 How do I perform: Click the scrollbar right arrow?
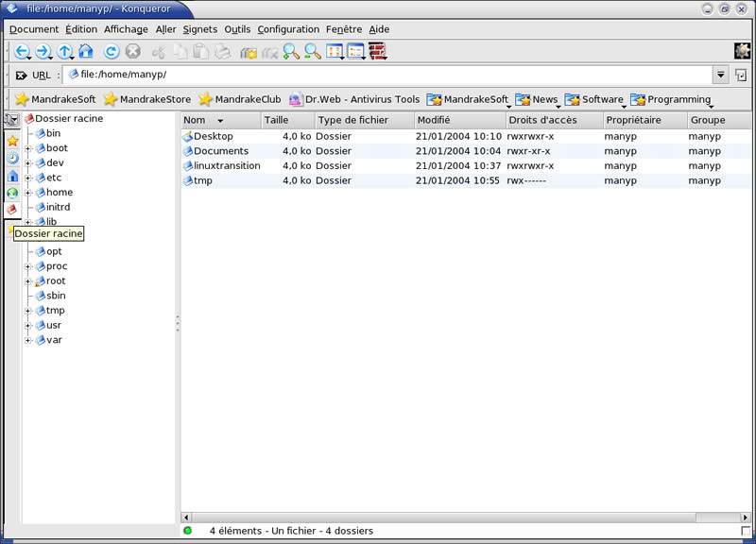coord(746,517)
